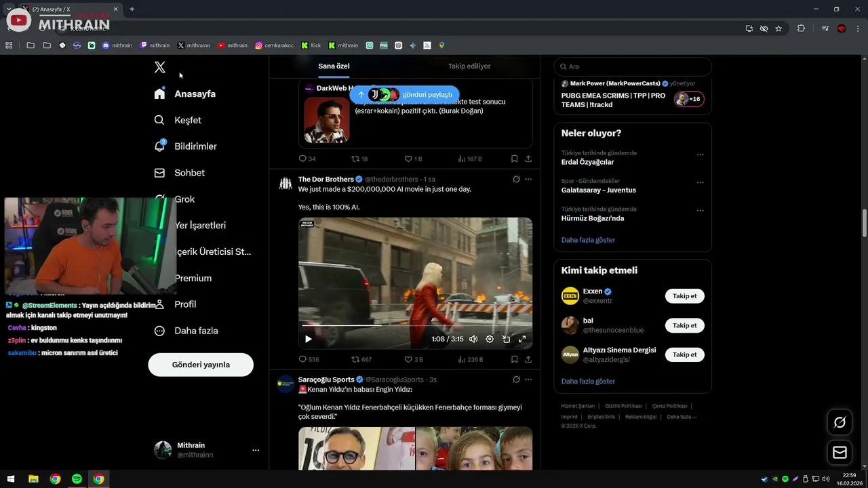Image resolution: width=868 pixels, height=488 pixels.
Task: Click the Gönderi yayınla button
Action: coord(201,365)
